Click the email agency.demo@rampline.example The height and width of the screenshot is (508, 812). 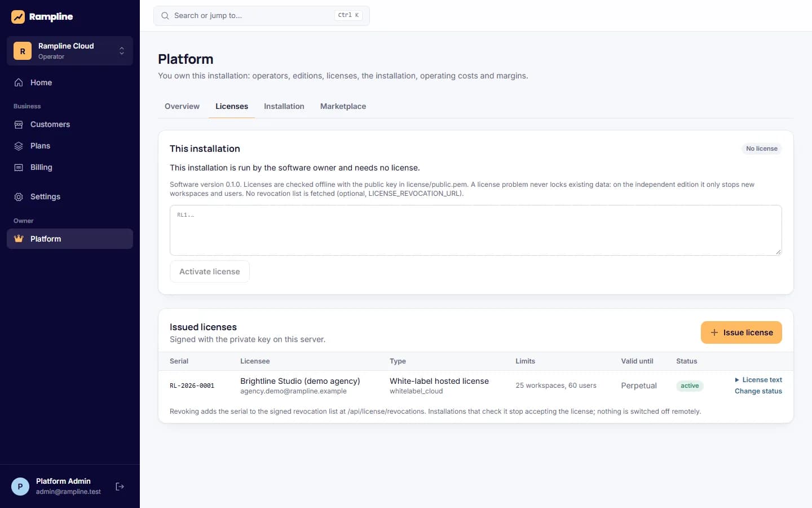(x=293, y=391)
